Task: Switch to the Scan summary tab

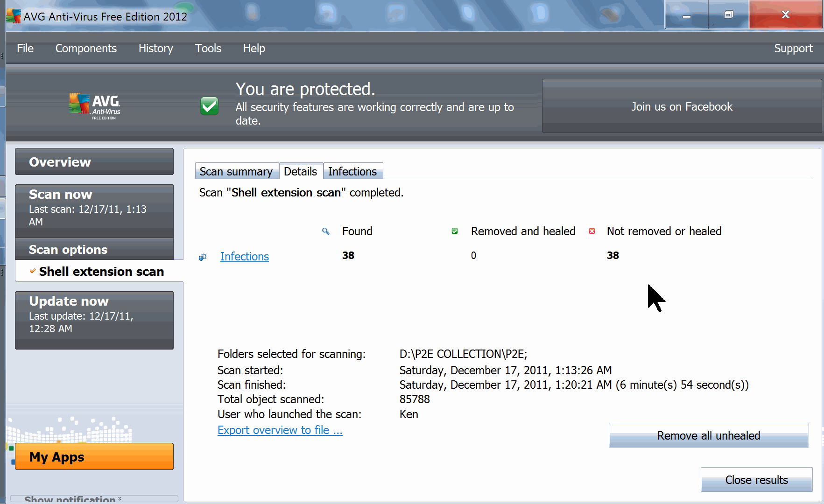Action: (236, 171)
